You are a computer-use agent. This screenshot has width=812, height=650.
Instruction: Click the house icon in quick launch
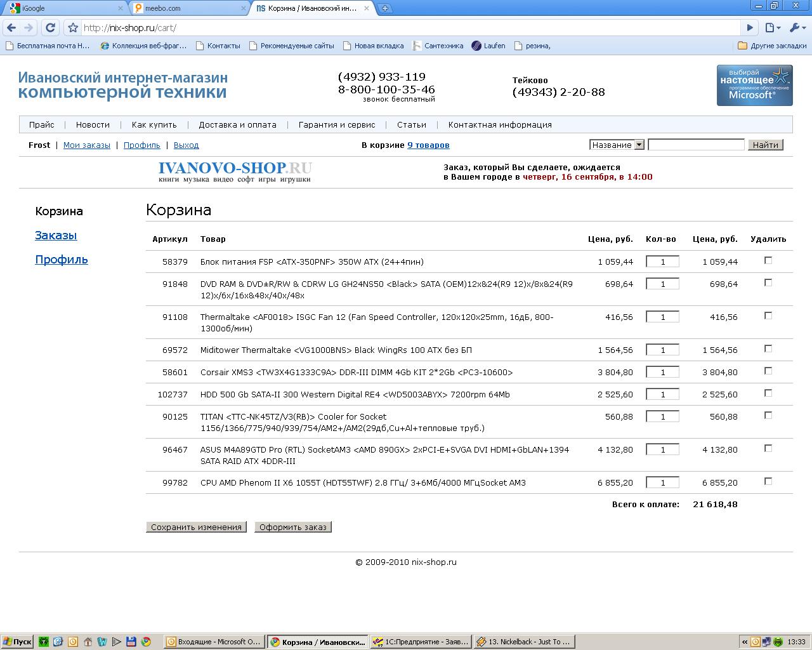coord(88,642)
